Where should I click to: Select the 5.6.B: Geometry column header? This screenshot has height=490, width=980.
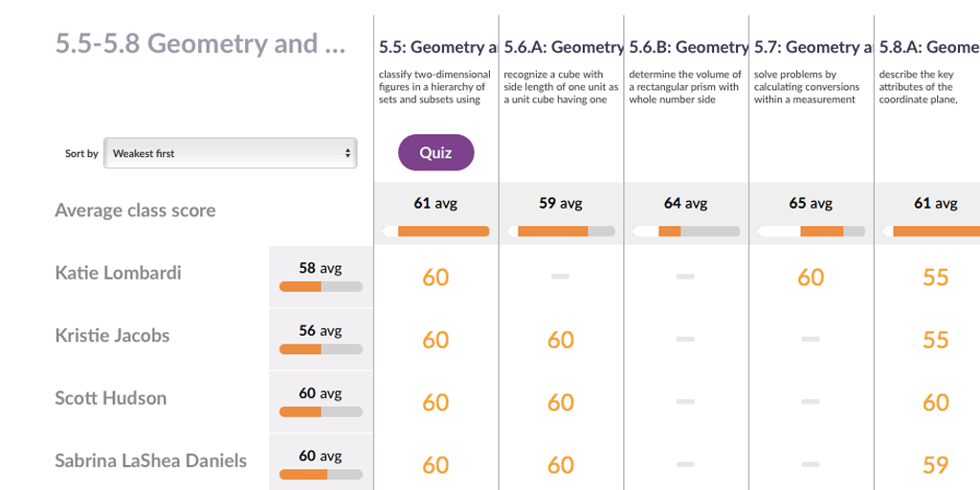689,47
